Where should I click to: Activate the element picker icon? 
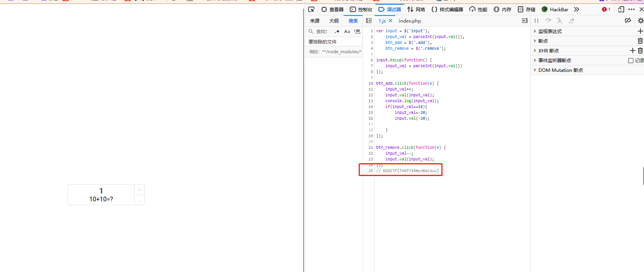click(x=311, y=9)
